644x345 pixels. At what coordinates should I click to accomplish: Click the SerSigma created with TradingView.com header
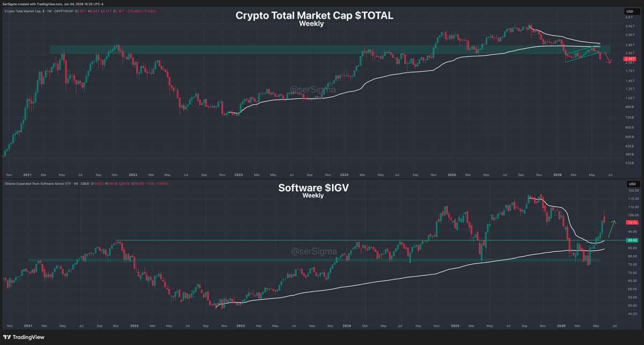click(54, 3)
